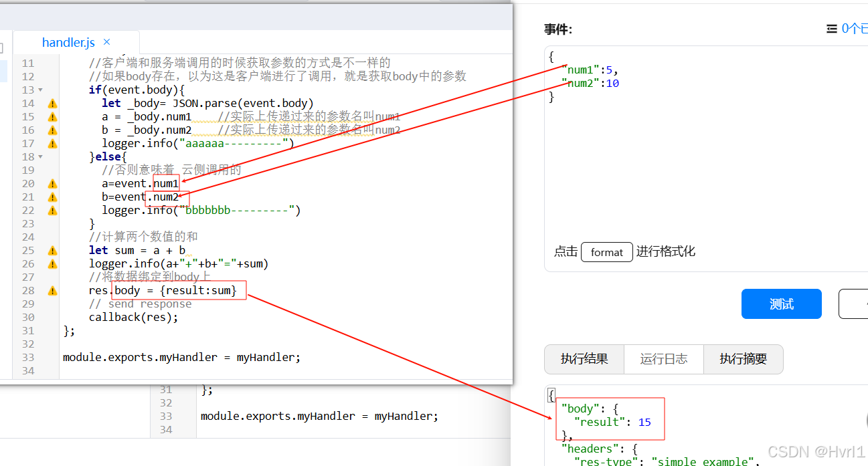
Task: Click the warning icon on line 25
Action: pos(52,251)
